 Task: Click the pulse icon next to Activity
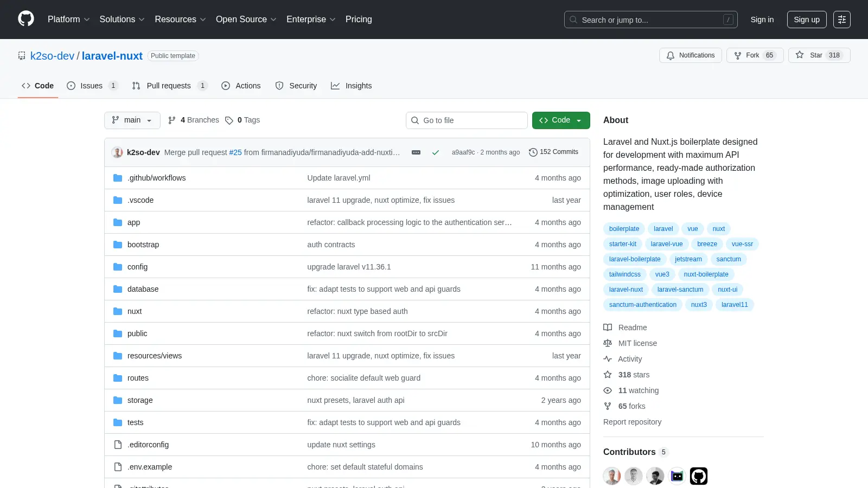click(x=608, y=359)
